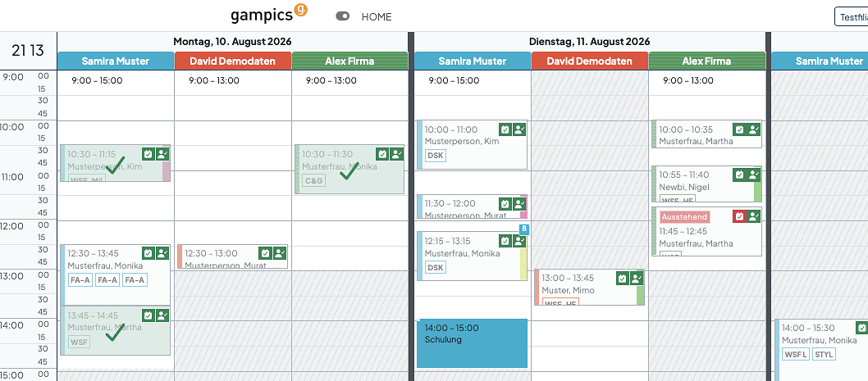Screen dimensions: 868x381
Task: Click the gampics logo
Action: [x=268, y=14]
